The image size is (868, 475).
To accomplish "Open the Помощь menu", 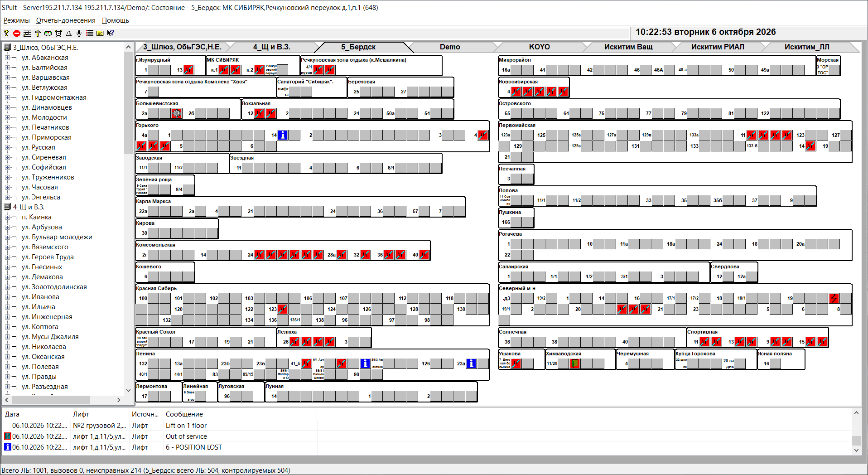I will (x=116, y=20).
